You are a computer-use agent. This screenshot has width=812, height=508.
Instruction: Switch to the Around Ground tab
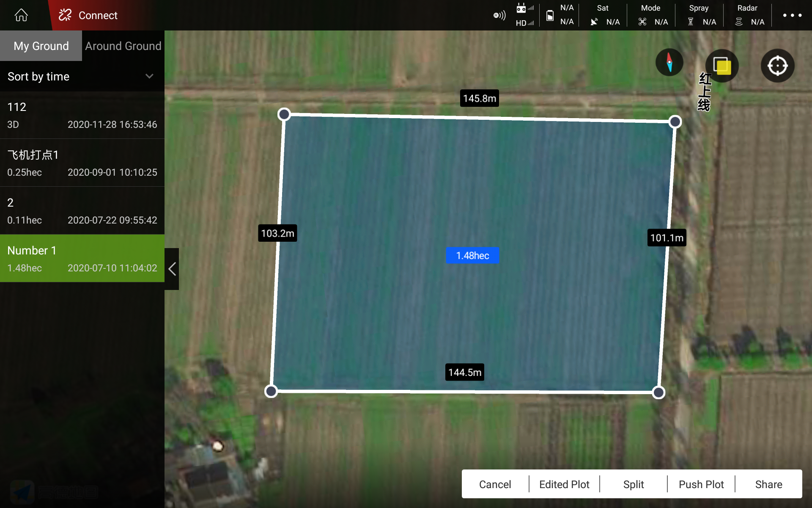[123, 46]
